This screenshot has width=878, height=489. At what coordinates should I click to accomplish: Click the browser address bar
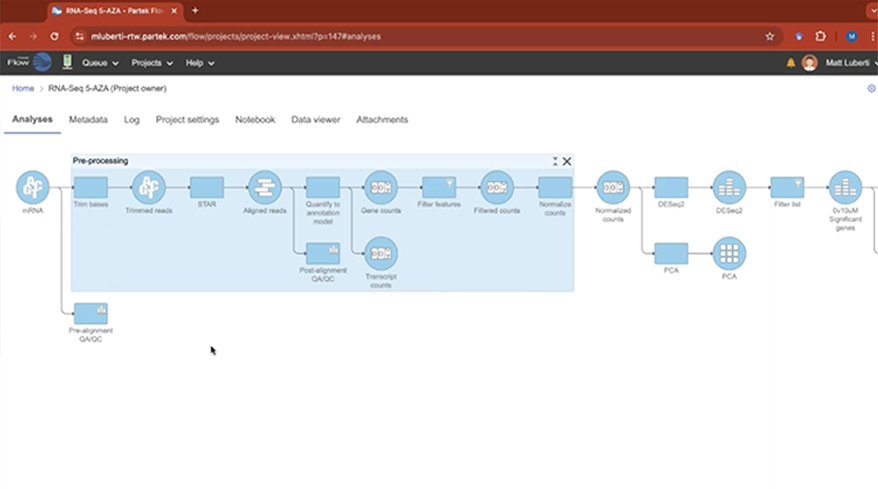[400, 36]
